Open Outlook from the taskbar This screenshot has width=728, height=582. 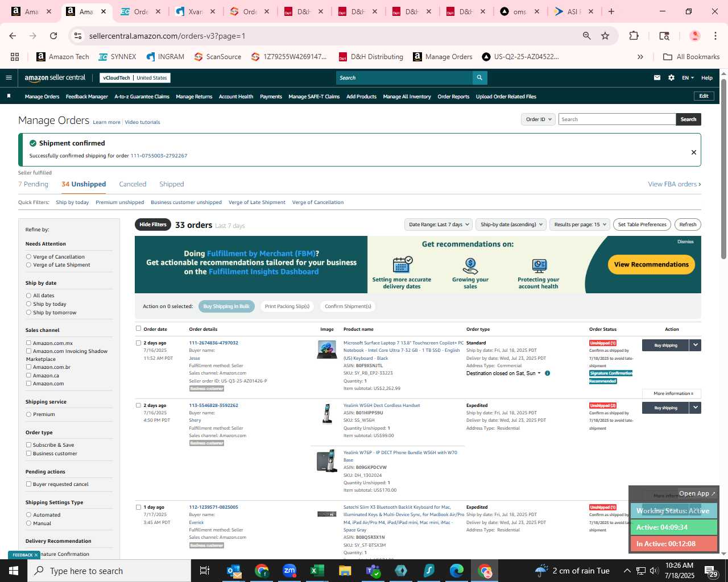pos(234,571)
